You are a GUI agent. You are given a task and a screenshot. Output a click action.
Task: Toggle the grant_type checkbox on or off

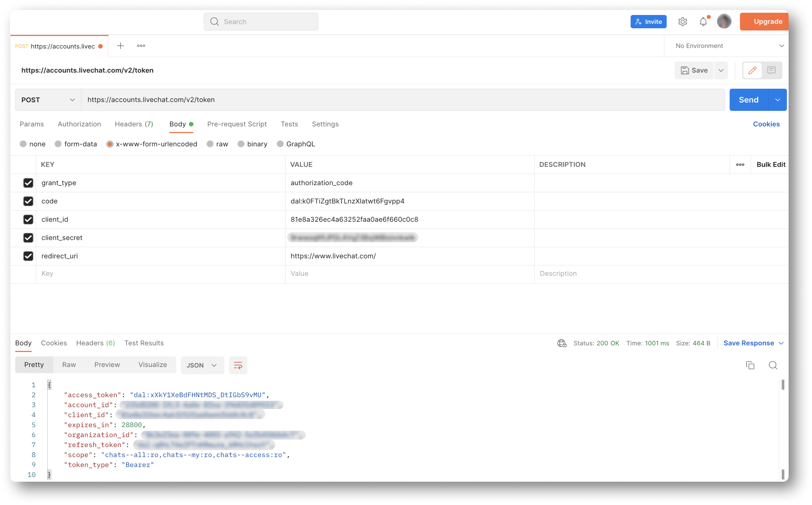(x=27, y=183)
